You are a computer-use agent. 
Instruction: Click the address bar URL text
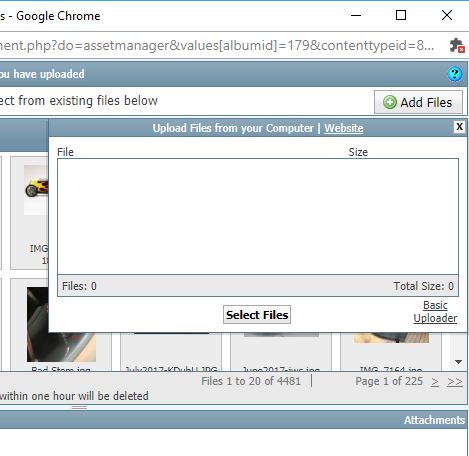point(217,45)
